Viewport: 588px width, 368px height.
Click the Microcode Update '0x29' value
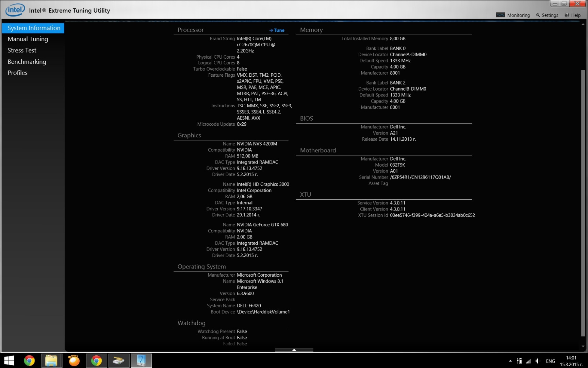242,124
